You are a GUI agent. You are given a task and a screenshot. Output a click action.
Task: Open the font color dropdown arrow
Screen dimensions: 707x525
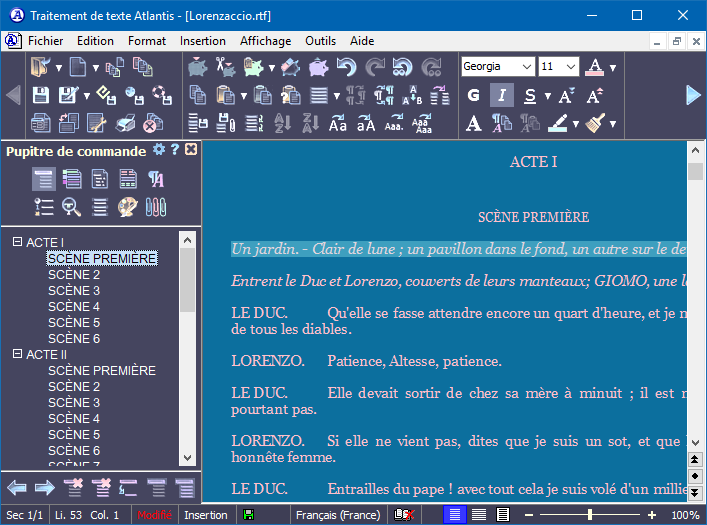coord(613,68)
